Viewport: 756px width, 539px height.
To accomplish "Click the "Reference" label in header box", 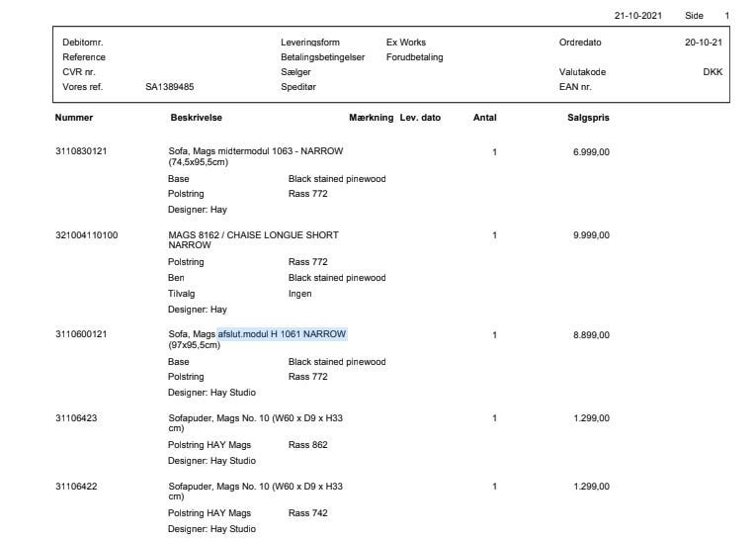I will pos(84,57).
